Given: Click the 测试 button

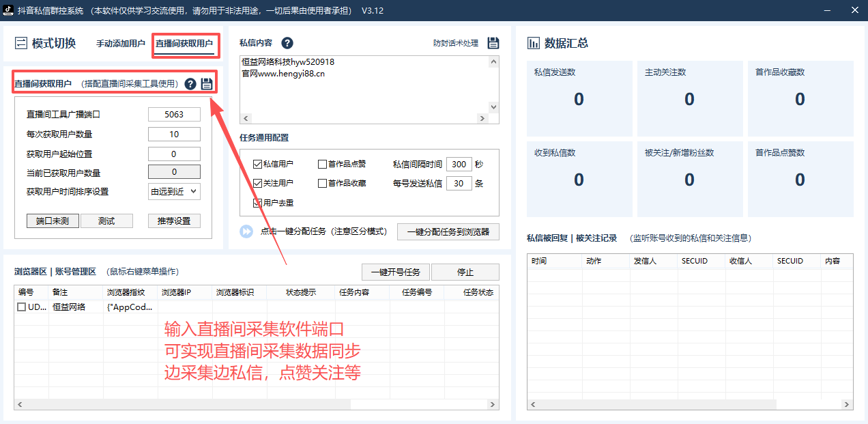Looking at the screenshot, I should 106,221.
